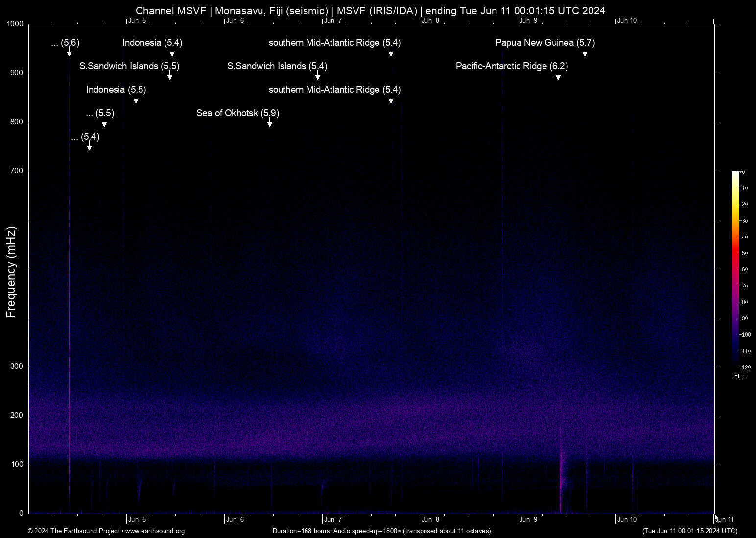Viewport: 756px width, 538px height.
Task: Select the 300 frequency tick label
Action: [x=17, y=367]
